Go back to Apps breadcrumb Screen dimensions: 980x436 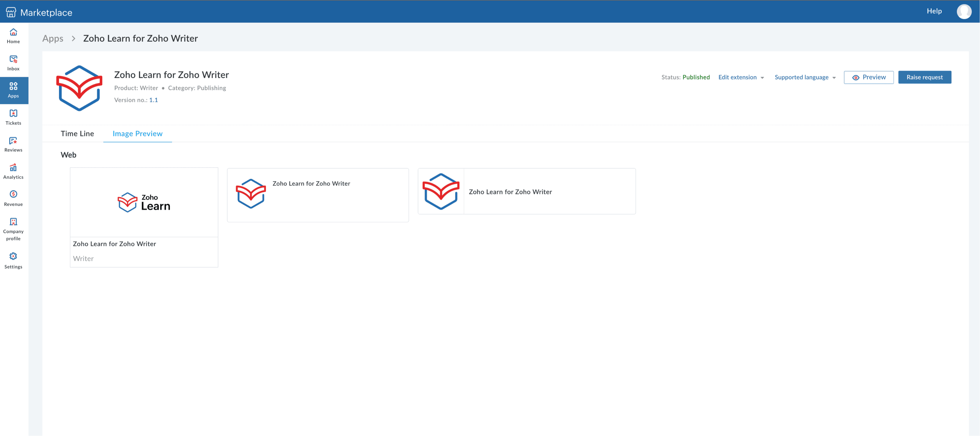53,38
